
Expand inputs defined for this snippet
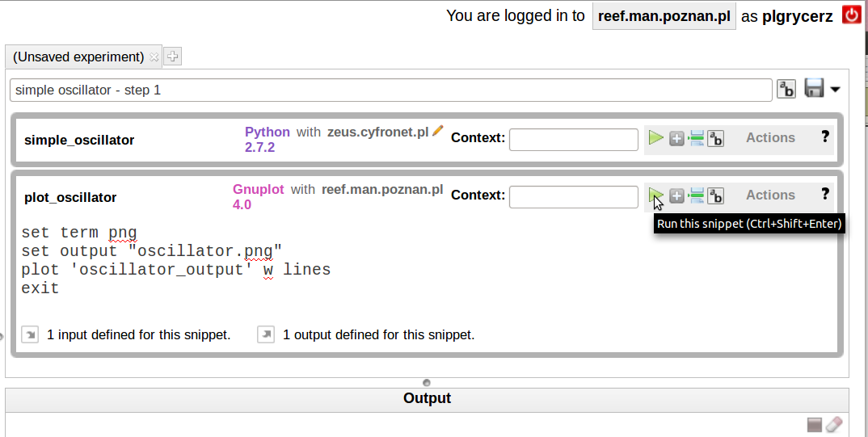[x=30, y=334]
